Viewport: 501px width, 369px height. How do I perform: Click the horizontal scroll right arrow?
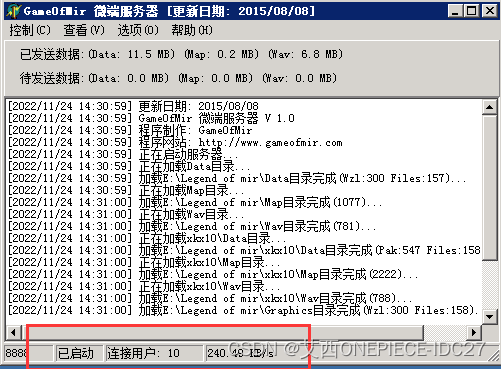tap(474, 332)
